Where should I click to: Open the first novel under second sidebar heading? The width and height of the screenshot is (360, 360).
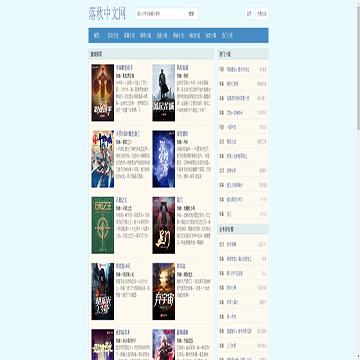tap(232, 244)
